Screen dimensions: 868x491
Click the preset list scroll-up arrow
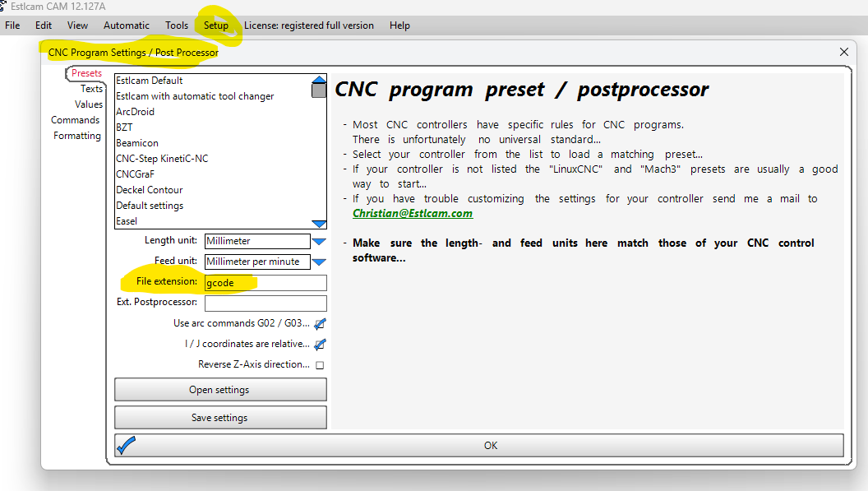coord(319,81)
